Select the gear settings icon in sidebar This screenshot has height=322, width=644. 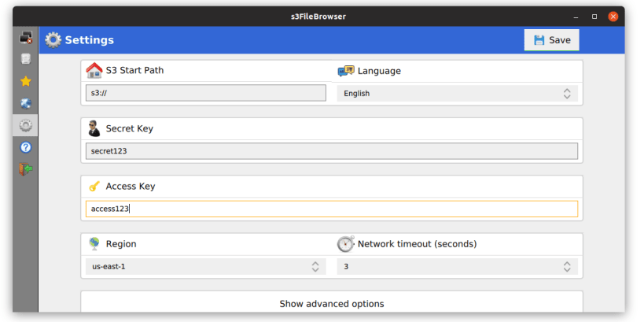26,125
